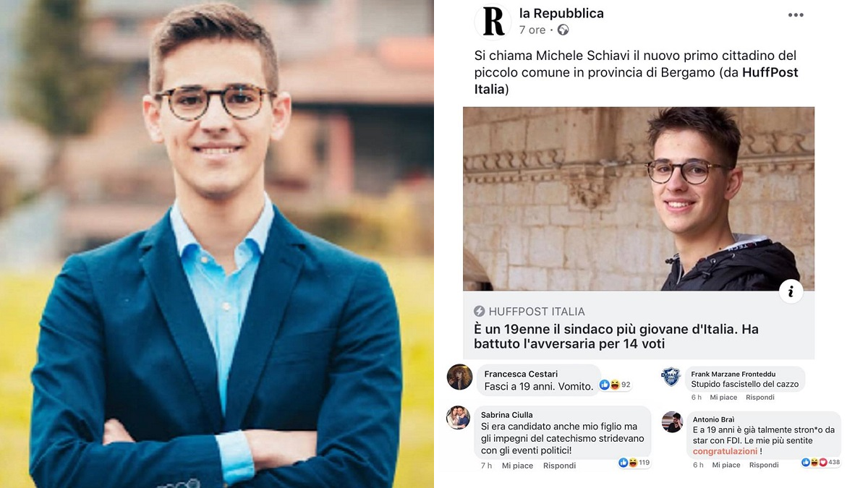The height and width of the screenshot is (488, 868).
Task: Tap the info icon on article image
Action: point(791,291)
